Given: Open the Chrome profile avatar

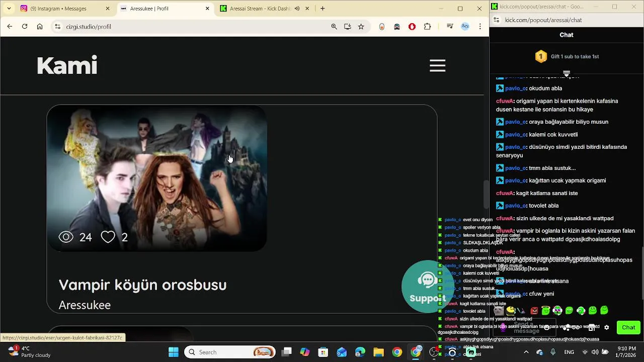Looking at the screenshot, I should click(x=465, y=27).
